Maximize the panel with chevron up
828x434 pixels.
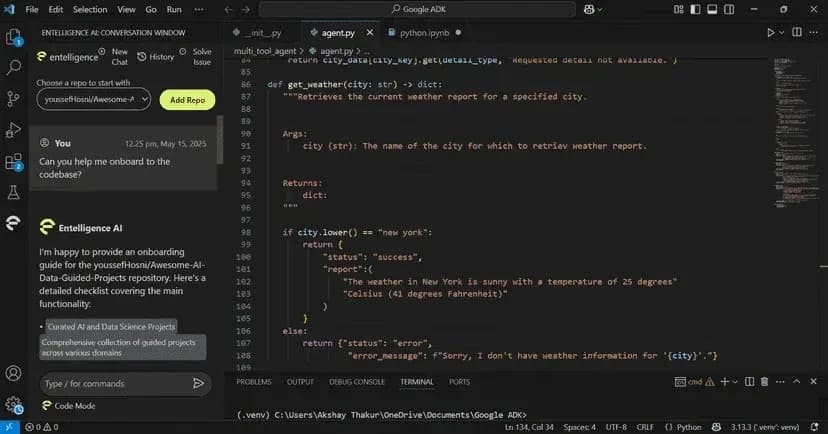pos(797,382)
